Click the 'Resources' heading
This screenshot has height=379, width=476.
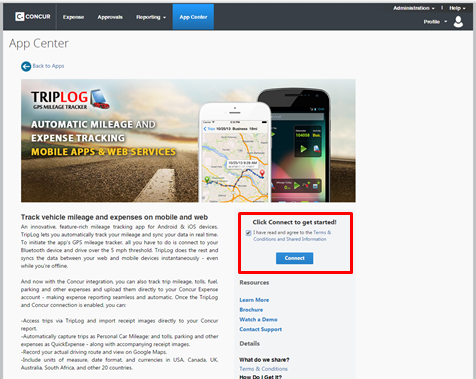tap(254, 282)
